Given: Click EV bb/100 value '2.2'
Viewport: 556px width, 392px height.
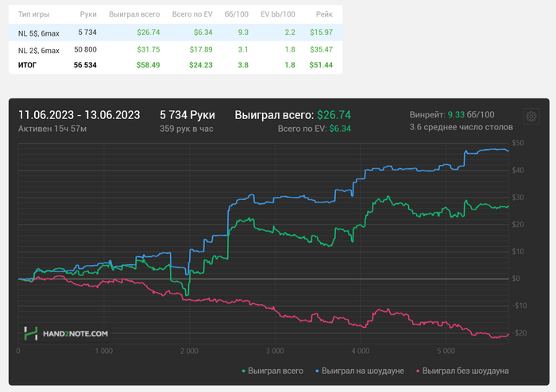Looking at the screenshot, I should point(290,33).
